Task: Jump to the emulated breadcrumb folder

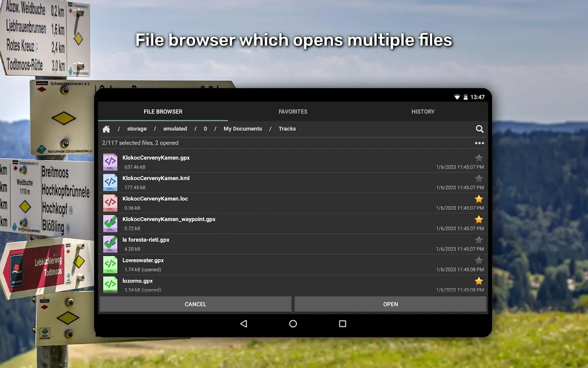Action: 175,129
